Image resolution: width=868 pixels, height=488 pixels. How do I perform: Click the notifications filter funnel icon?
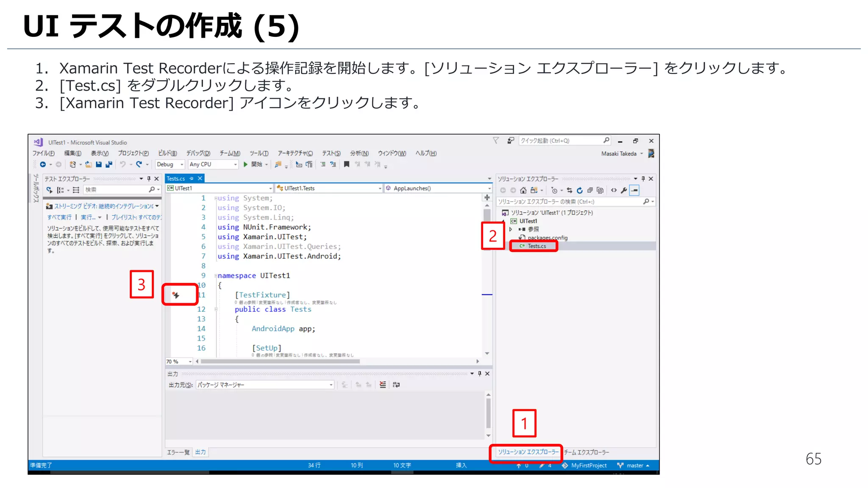point(496,141)
